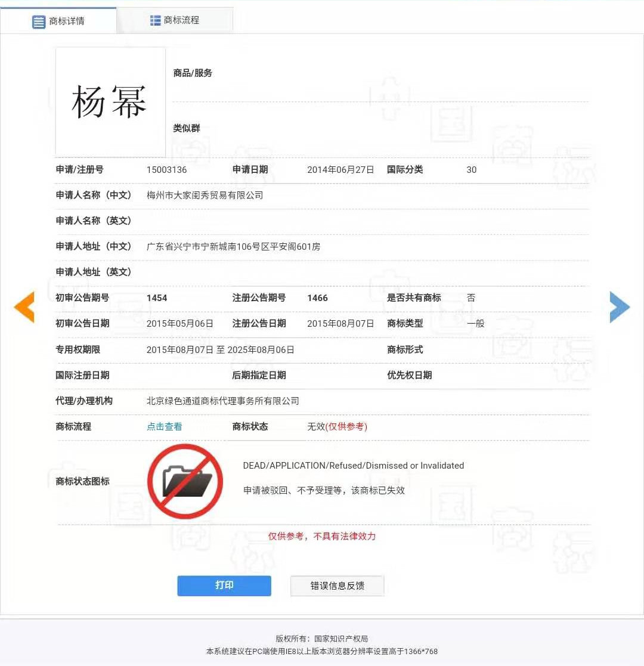
Task: Click the printer action 打印 control
Action: (224, 586)
